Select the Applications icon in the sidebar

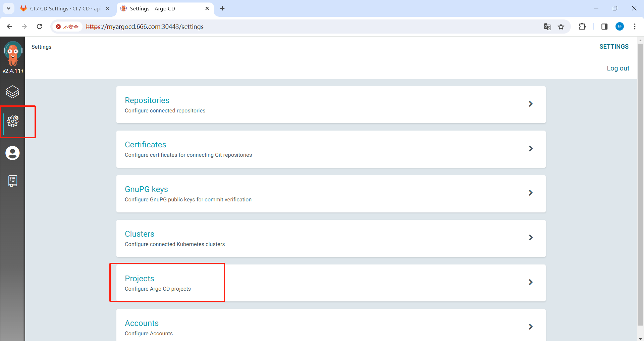click(13, 92)
